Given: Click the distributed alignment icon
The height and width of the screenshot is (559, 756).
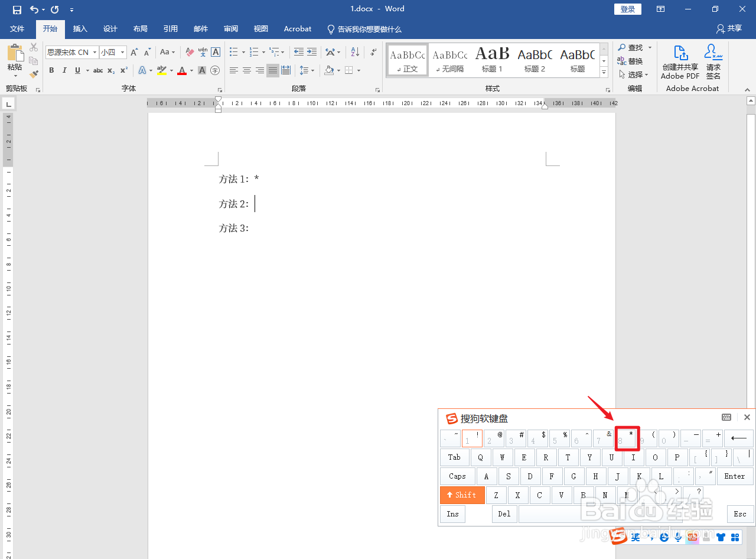Looking at the screenshot, I should coord(286,70).
